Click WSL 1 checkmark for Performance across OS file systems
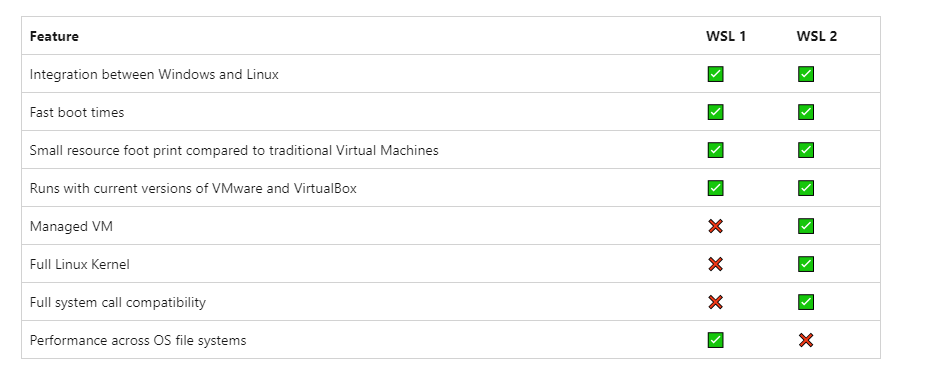This screenshot has width=928, height=367. (715, 340)
